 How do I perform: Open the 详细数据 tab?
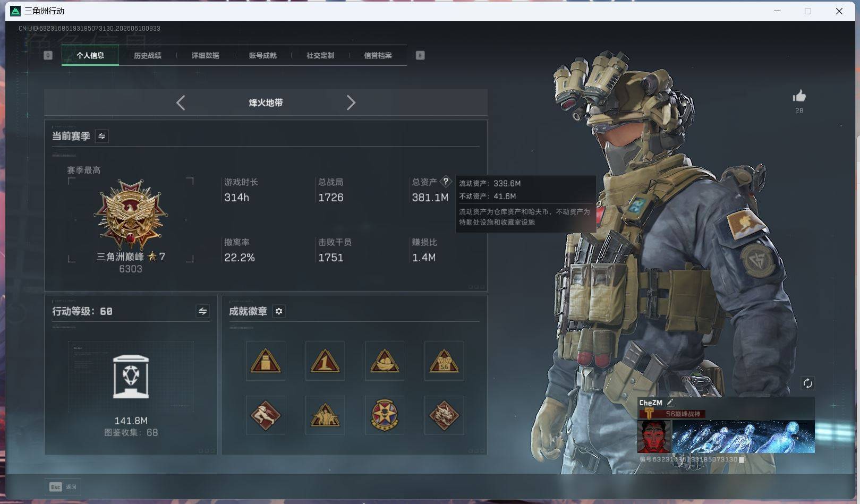(x=205, y=55)
